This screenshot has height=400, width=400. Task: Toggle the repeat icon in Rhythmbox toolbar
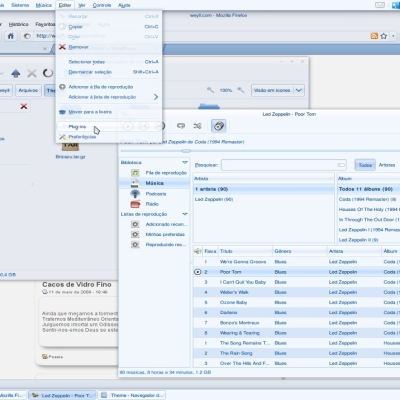(181, 126)
